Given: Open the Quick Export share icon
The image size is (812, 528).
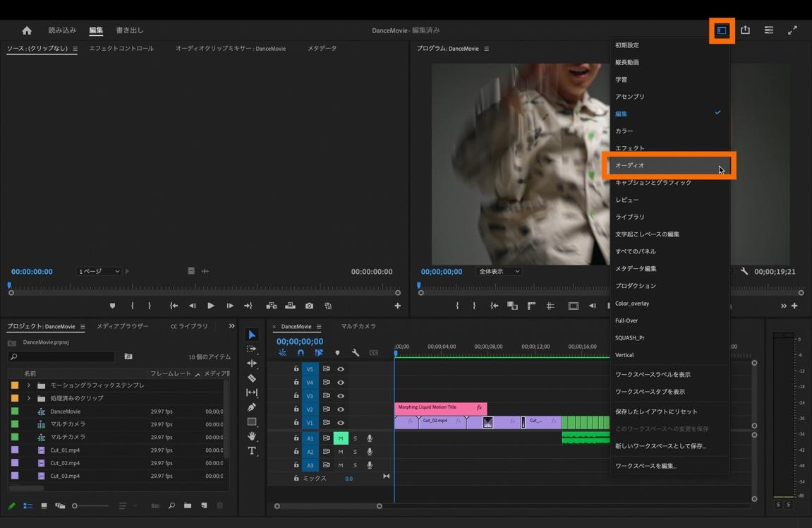Looking at the screenshot, I should tap(745, 30).
